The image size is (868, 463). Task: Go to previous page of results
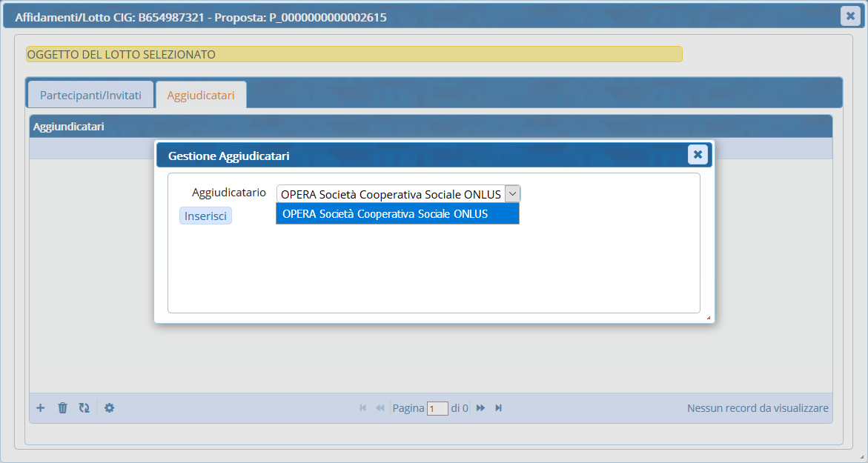pos(380,408)
